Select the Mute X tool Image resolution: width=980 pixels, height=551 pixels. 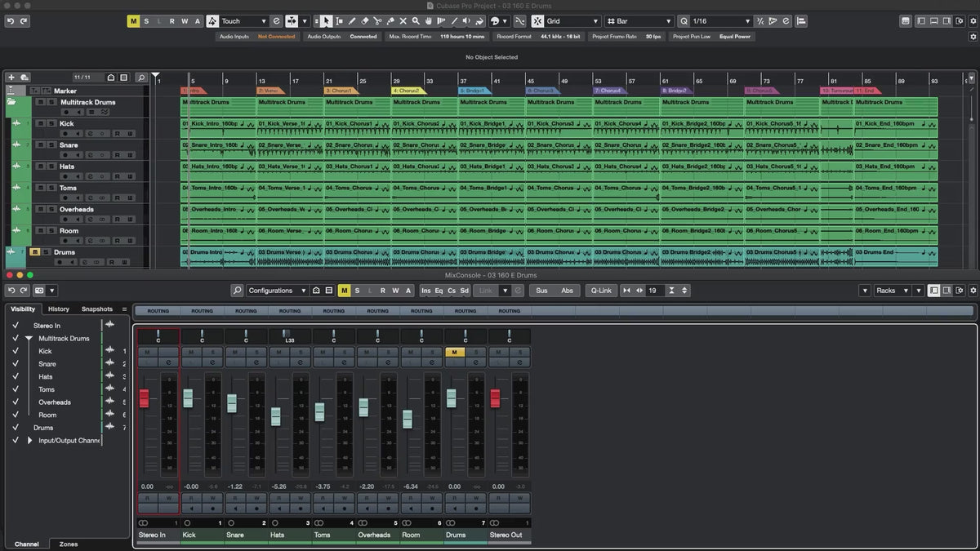(403, 21)
